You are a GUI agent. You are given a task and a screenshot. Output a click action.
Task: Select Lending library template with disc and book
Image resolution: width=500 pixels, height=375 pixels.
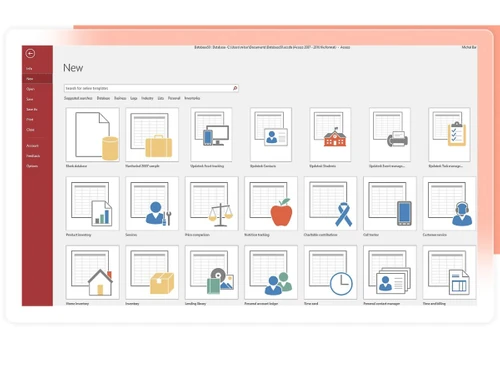(x=212, y=272)
